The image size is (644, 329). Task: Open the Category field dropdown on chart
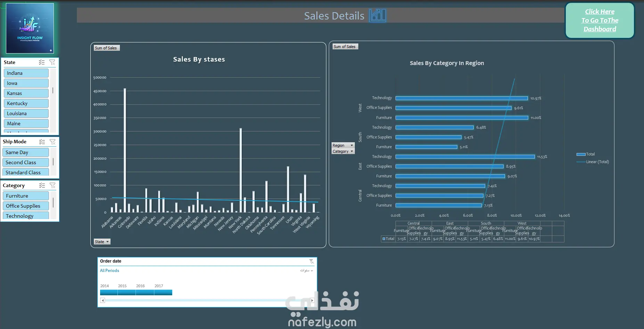[x=343, y=151]
